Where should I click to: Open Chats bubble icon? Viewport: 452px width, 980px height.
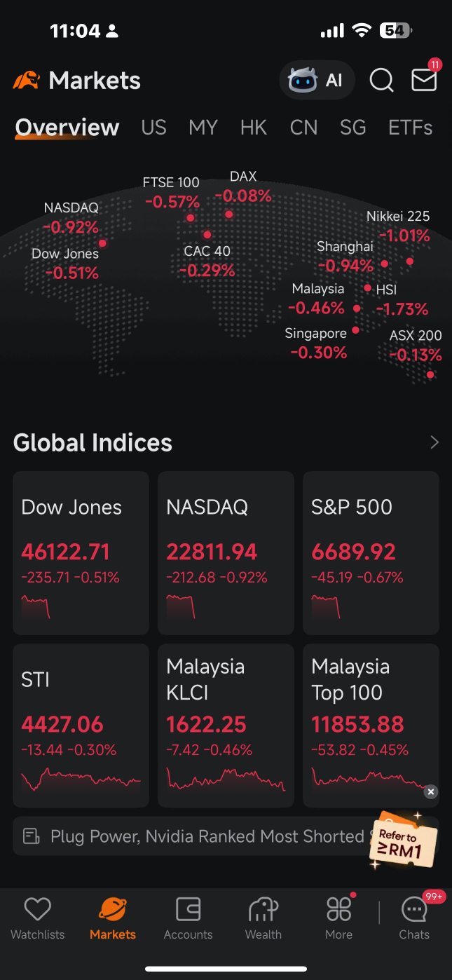414,919
